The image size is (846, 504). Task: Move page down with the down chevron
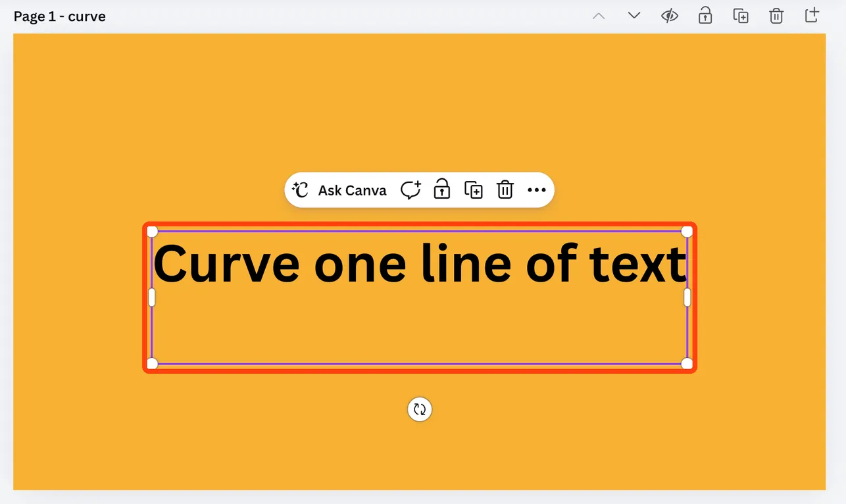[634, 16]
